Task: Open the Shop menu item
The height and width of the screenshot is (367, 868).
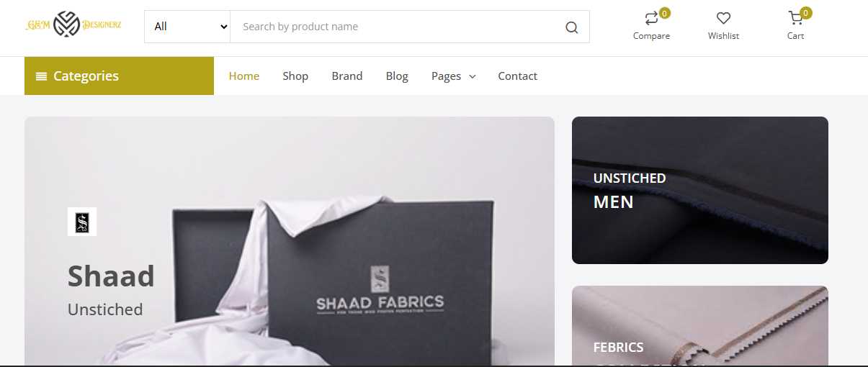Action: click(x=295, y=76)
